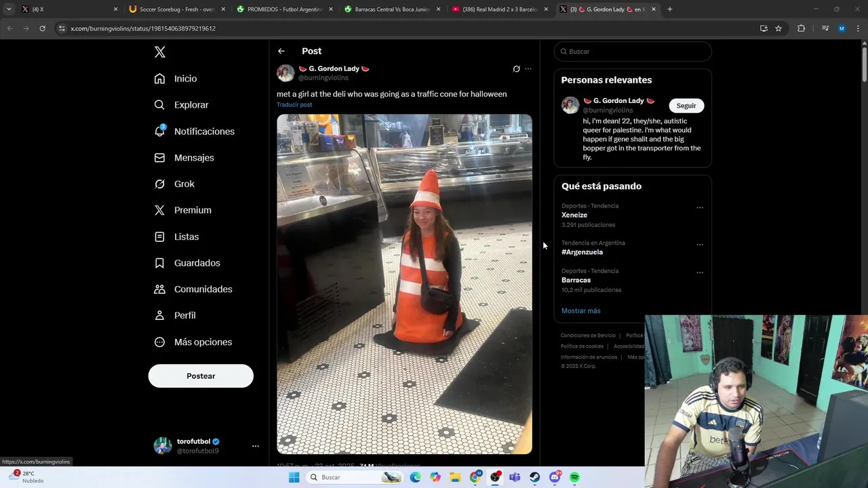
Task: Open the traffic cone costume photo
Action: (x=404, y=284)
